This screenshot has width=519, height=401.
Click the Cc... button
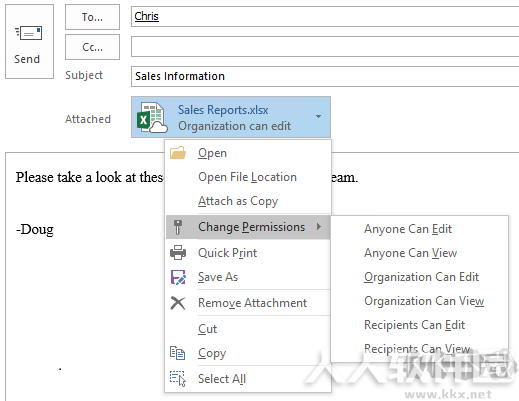click(92, 47)
